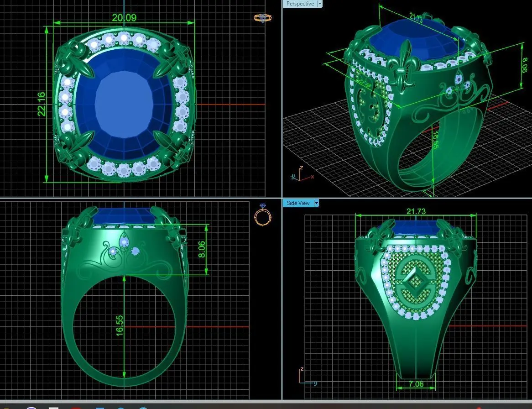
Task: Click the orange top-down ring view icon
Action: coord(263,18)
